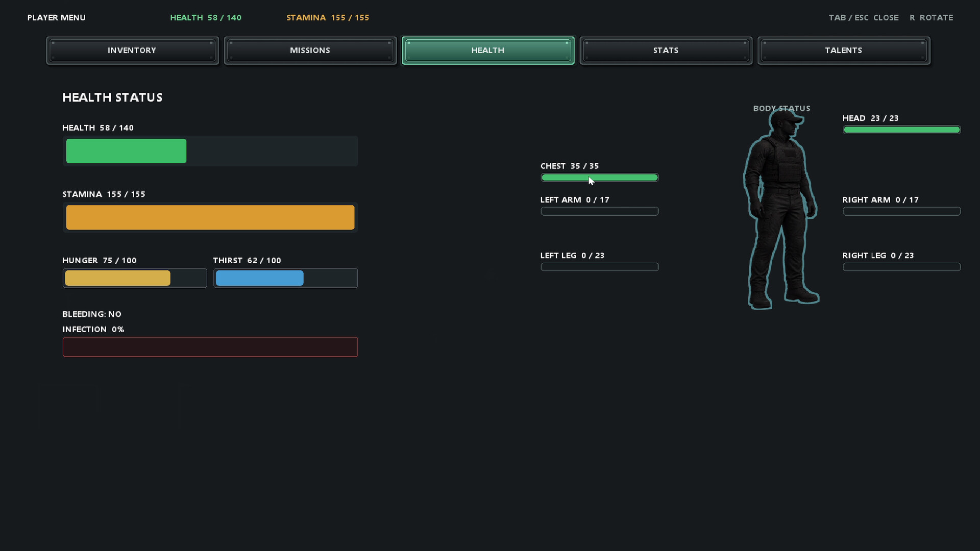The height and width of the screenshot is (551, 980).
Task: Select the Health tab
Action: click(488, 51)
